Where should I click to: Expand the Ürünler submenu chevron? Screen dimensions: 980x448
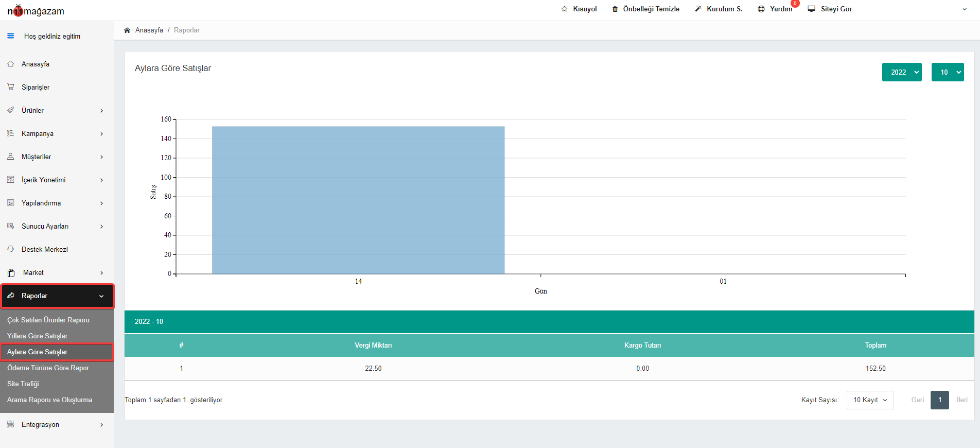[102, 111]
